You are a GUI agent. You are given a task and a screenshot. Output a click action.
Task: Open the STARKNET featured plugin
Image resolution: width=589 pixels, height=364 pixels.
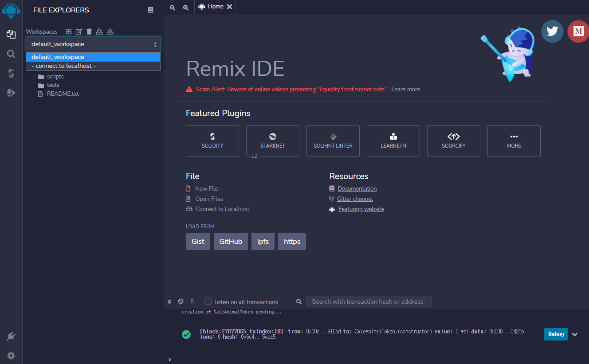click(273, 141)
